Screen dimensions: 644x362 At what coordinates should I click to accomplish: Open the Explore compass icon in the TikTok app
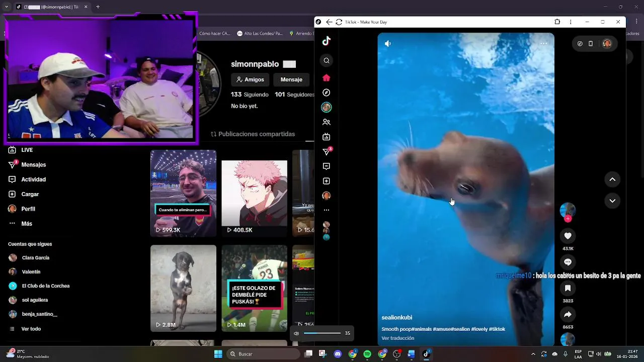coord(327,93)
